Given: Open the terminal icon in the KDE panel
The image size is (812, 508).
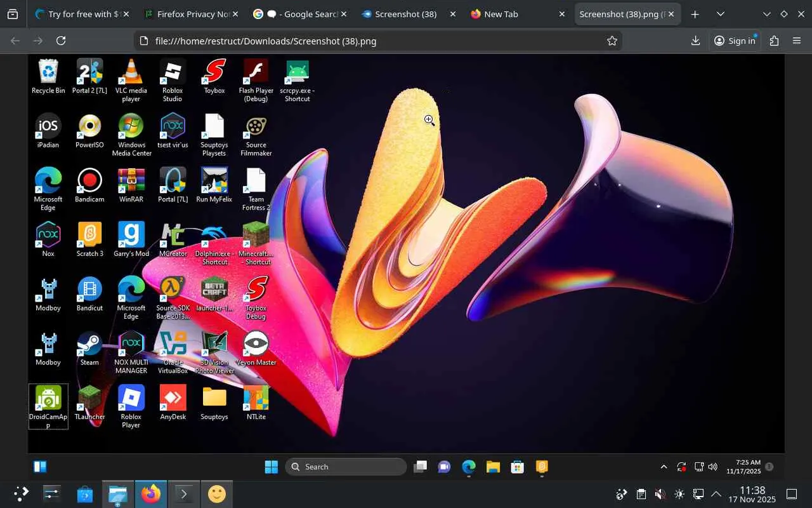Looking at the screenshot, I should (183, 493).
